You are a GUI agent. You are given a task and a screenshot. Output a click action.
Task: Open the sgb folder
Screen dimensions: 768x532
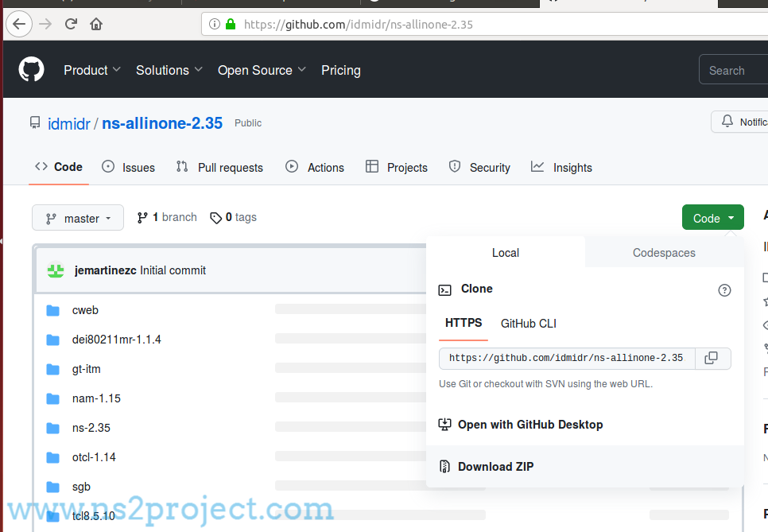(81, 487)
